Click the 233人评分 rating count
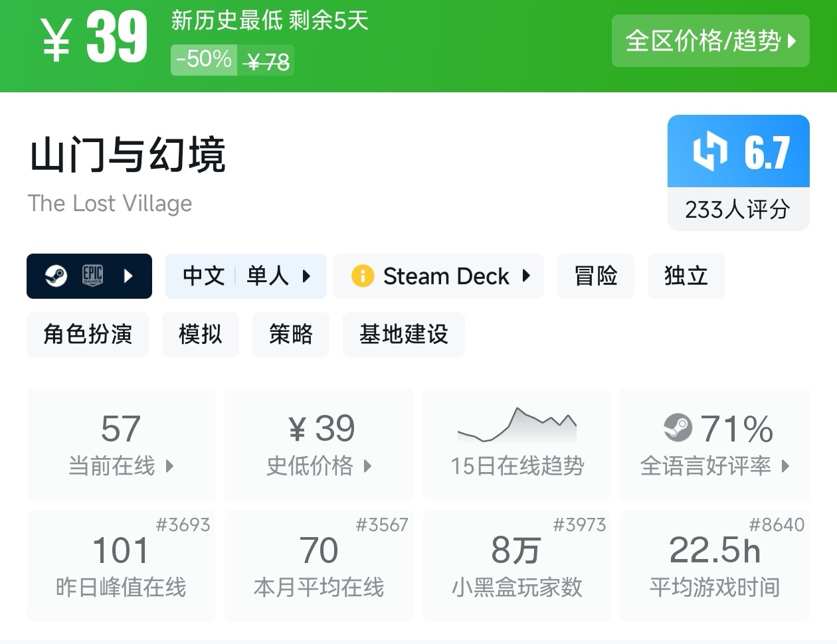 738,210
